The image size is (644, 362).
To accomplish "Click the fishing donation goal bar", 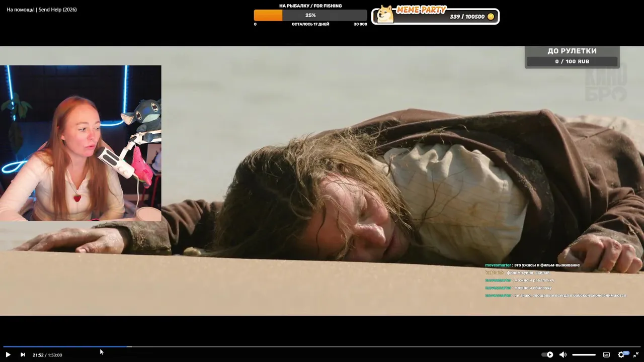I will click(x=310, y=16).
